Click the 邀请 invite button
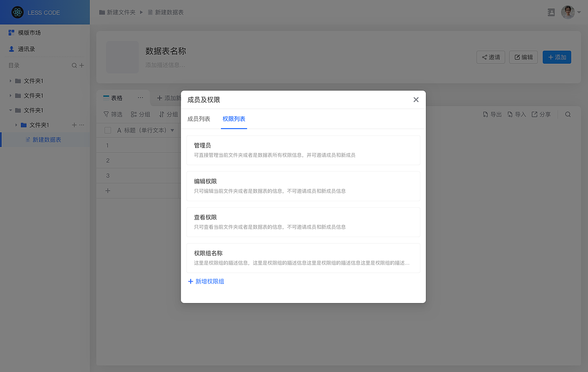Image resolution: width=588 pixels, height=372 pixels. click(x=491, y=57)
